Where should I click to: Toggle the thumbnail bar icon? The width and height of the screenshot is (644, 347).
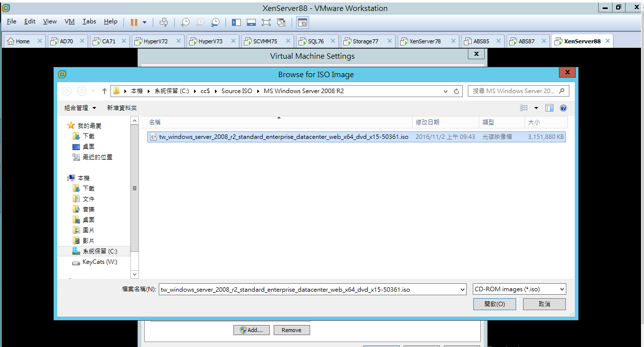251,22
